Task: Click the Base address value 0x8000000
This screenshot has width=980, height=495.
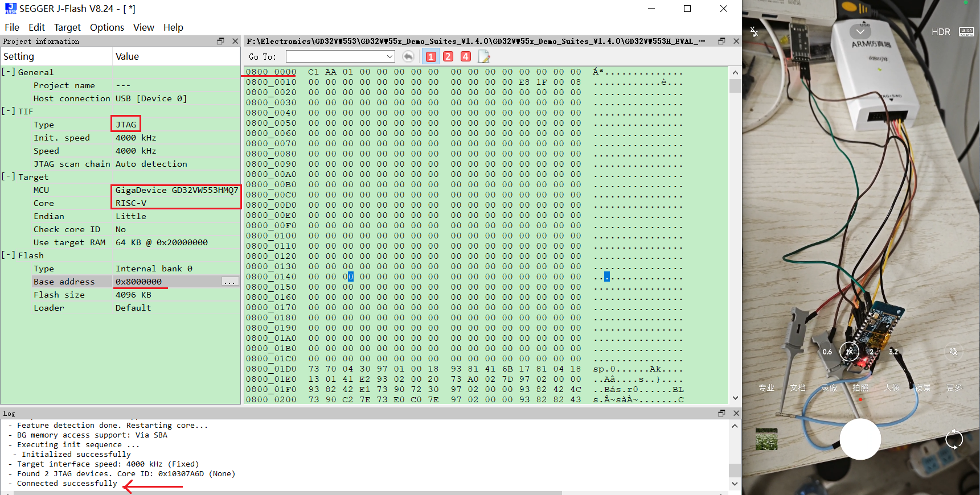Action: 138,282
